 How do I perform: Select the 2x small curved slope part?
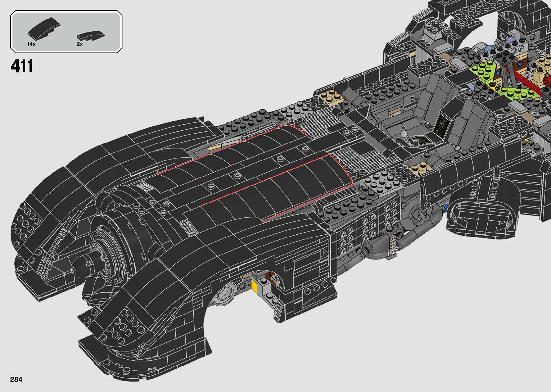click(90, 36)
